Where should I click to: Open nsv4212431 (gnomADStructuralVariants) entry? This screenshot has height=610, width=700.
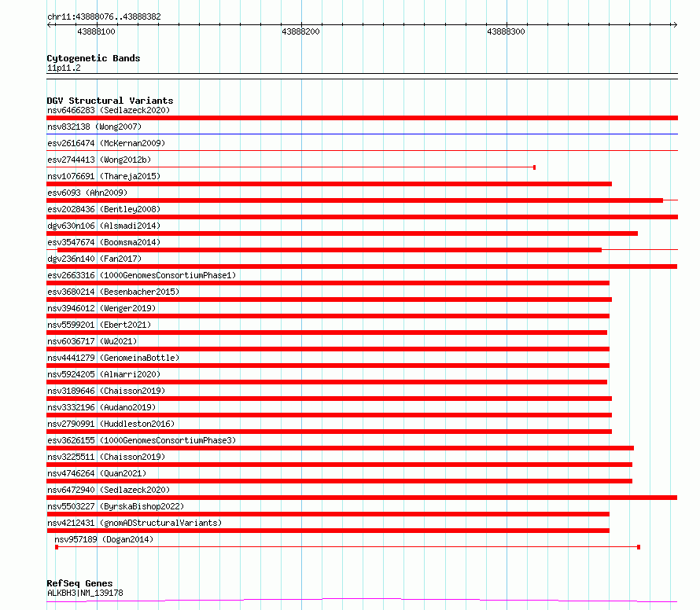click(134, 523)
